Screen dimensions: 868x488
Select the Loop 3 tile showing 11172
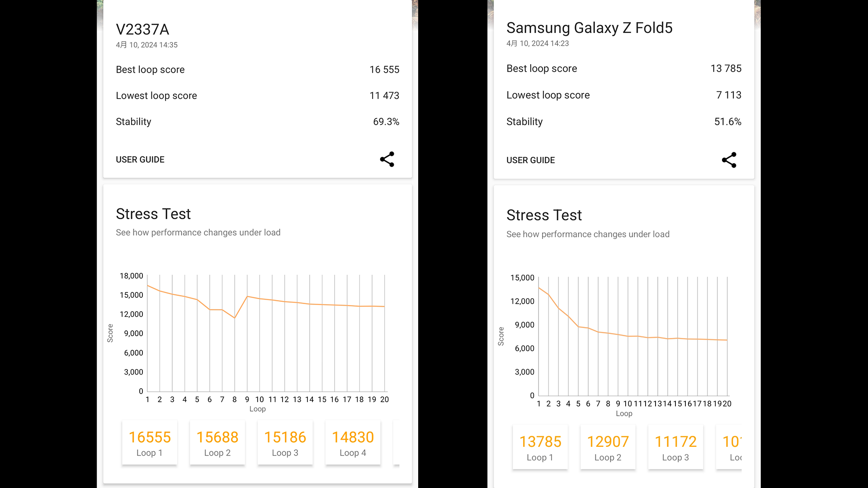coord(676,447)
